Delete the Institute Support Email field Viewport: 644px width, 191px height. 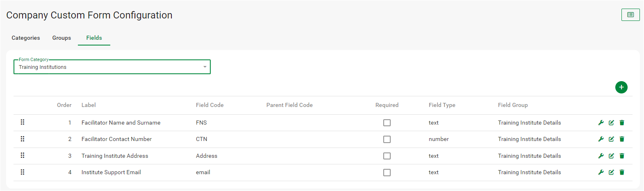point(622,172)
